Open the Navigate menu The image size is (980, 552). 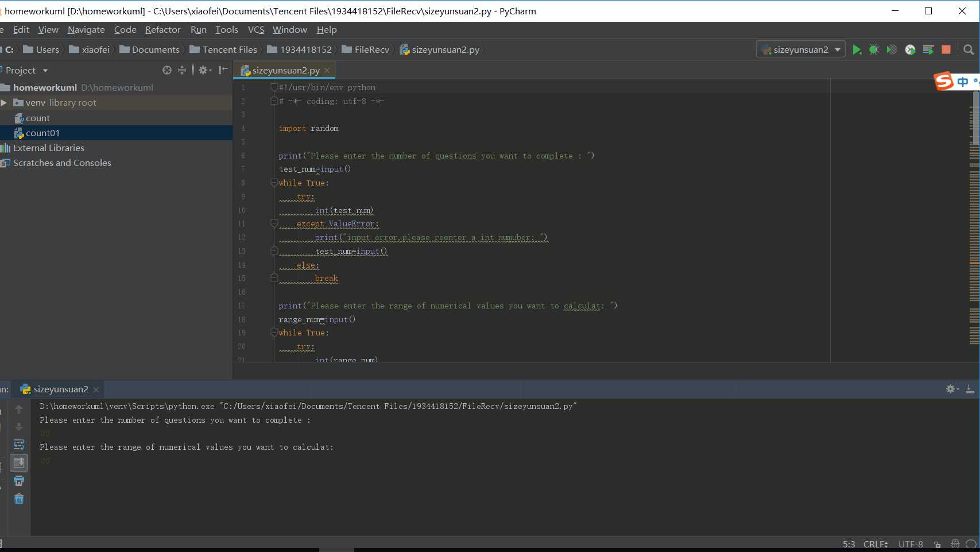(86, 29)
